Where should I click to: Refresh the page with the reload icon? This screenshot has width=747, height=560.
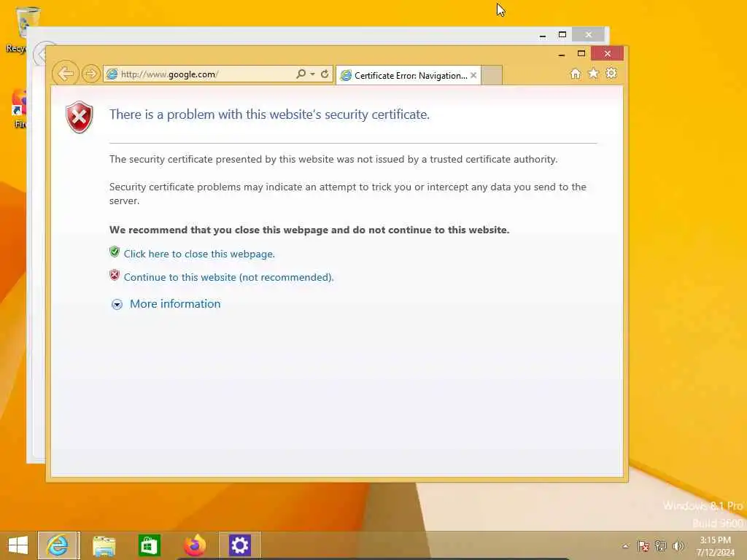pos(325,74)
